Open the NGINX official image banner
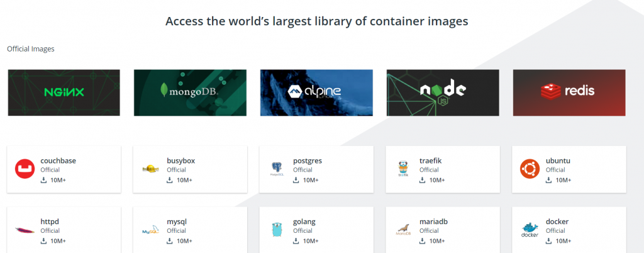Viewport: 644px width, 253px height. click(64, 93)
